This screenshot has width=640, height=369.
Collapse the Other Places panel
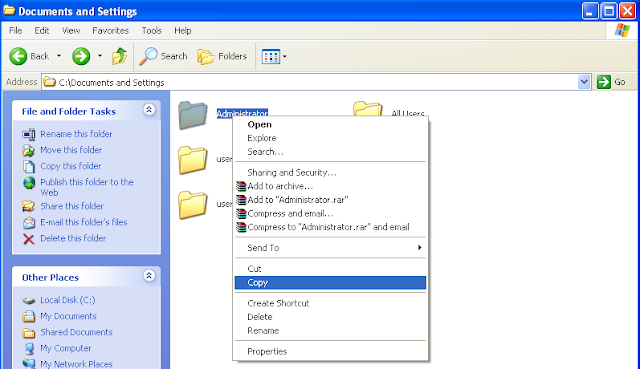tap(149, 276)
